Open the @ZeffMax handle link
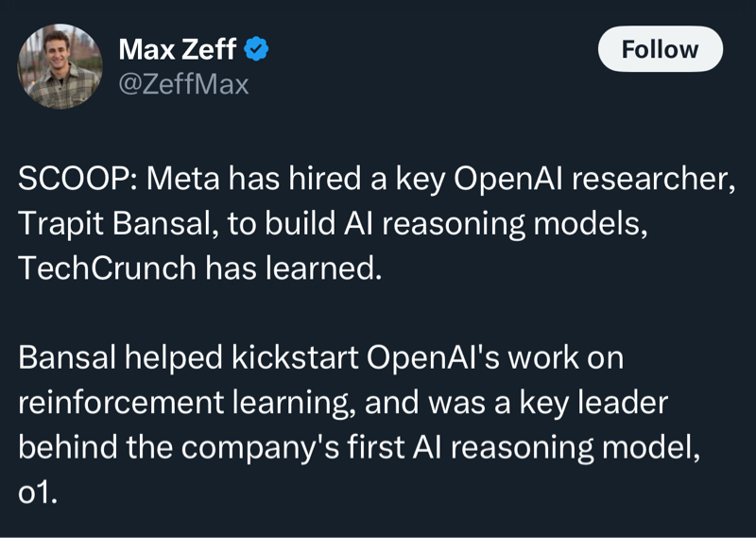Screen dimensions: 756x538 pyautogui.click(x=182, y=85)
